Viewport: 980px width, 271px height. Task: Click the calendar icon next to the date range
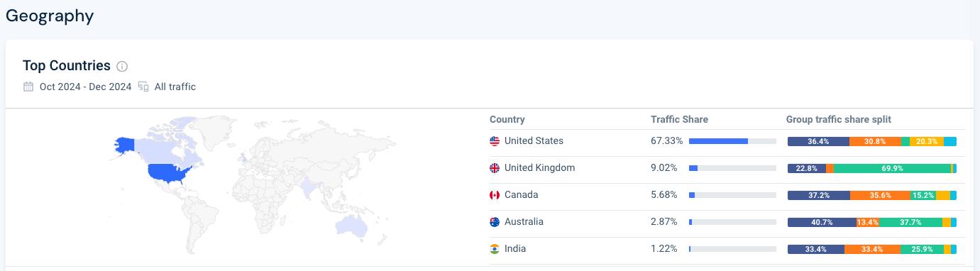[x=28, y=87]
